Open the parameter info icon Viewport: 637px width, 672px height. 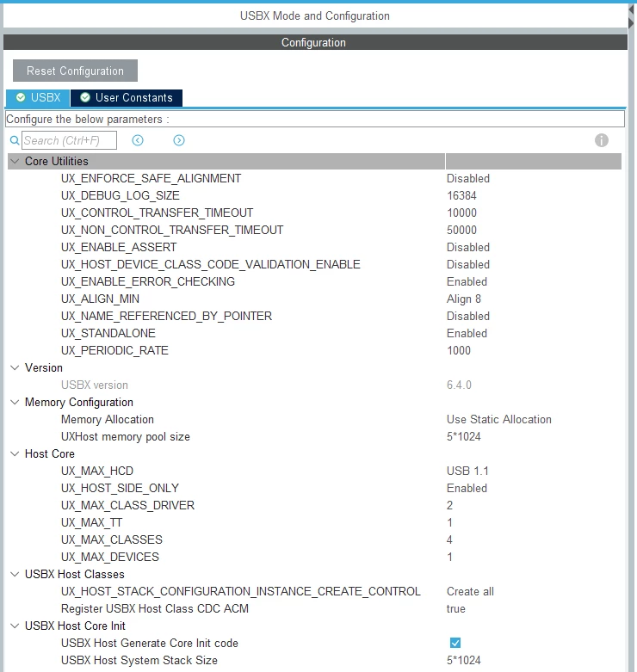[x=602, y=140]
